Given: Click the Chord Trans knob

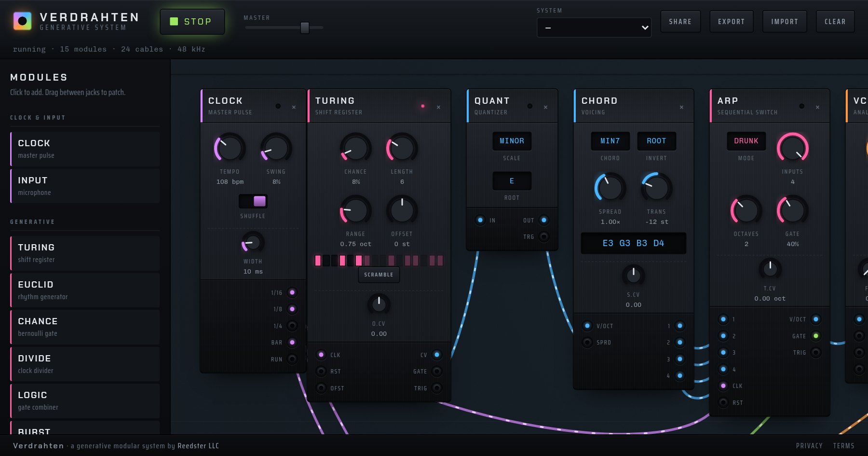Looking at the screenshot, I should pos(656,188).
